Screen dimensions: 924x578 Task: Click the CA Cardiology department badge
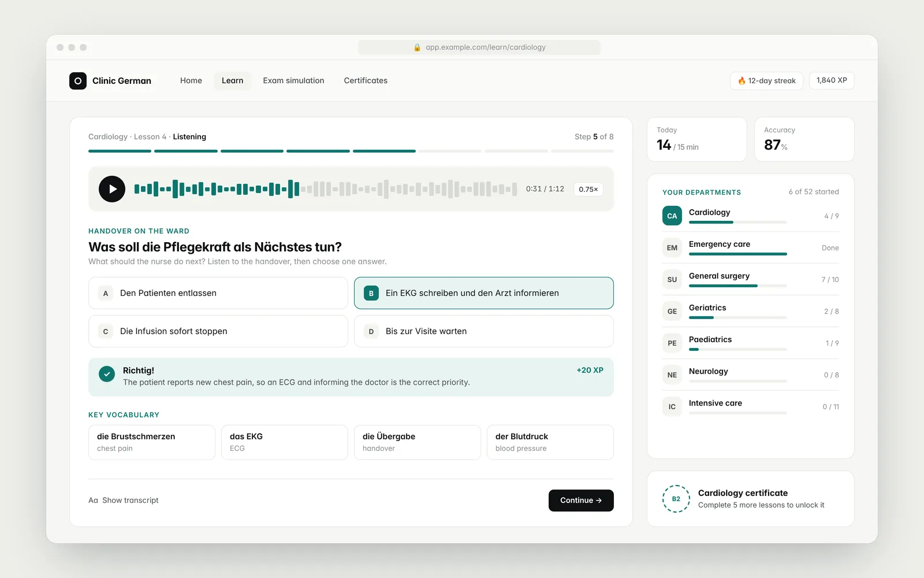(x=672, y=216)
